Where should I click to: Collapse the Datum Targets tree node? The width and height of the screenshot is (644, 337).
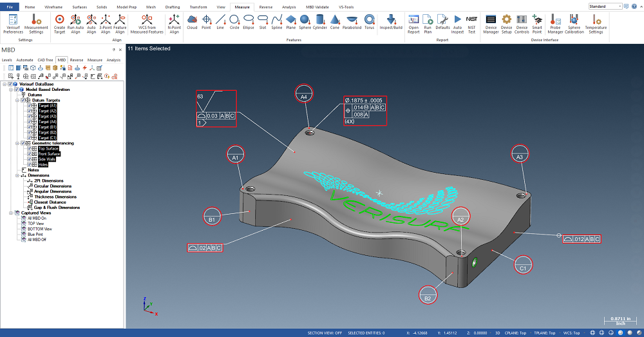coord(17,101)
